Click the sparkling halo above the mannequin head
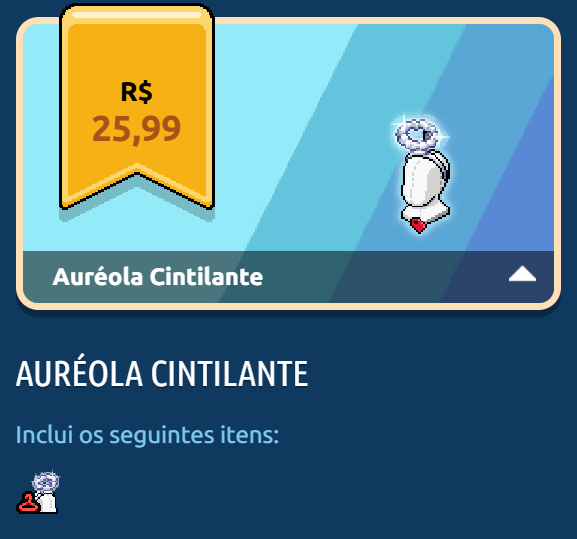 click(x=417, y=134)
